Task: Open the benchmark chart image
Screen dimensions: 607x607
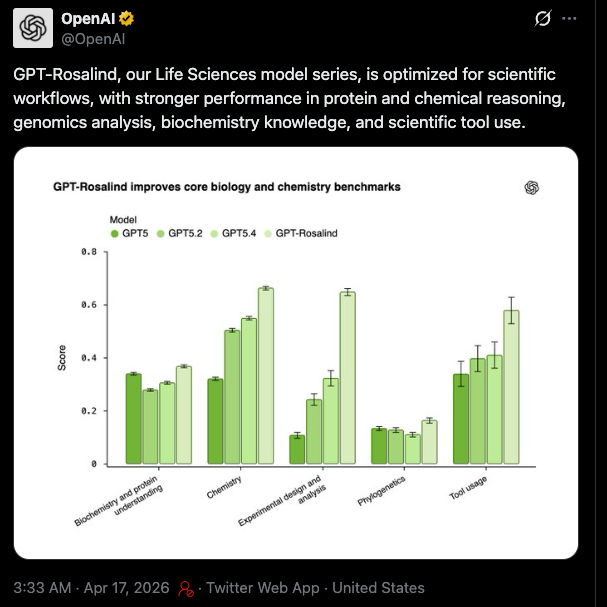Action: coord(296,353)
